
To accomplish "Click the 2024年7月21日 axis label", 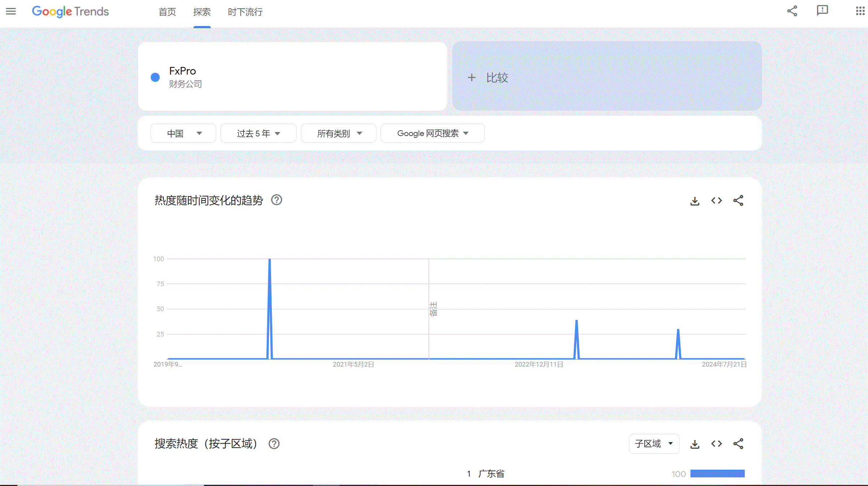I will (x=724, y=364).
